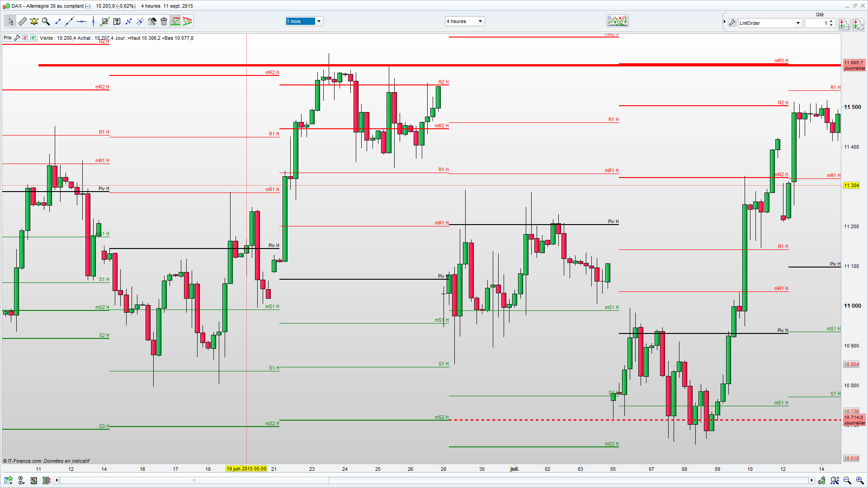868x488 pixels.
Task: Toggle the cursor pointer mode
Action: pyautogui.click(x=10, y=21)
